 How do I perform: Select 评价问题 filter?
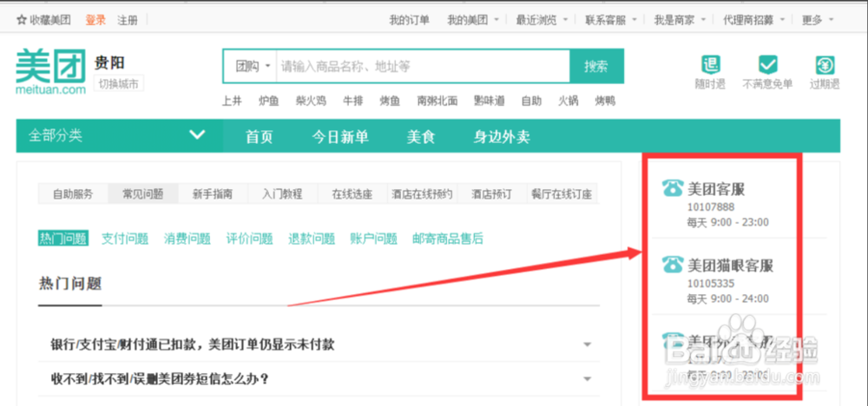coord(250,239)
